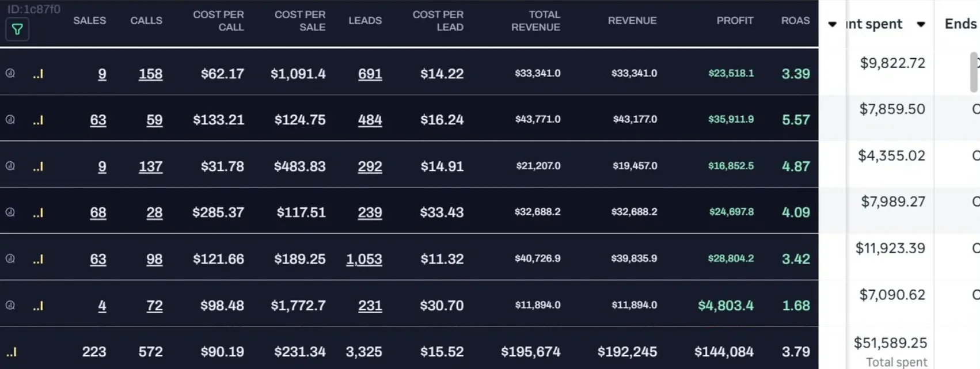Viewport: 980px width, 369px height.
Task: Select the $144,084 total profit value
Action: (x=724, y=352)
